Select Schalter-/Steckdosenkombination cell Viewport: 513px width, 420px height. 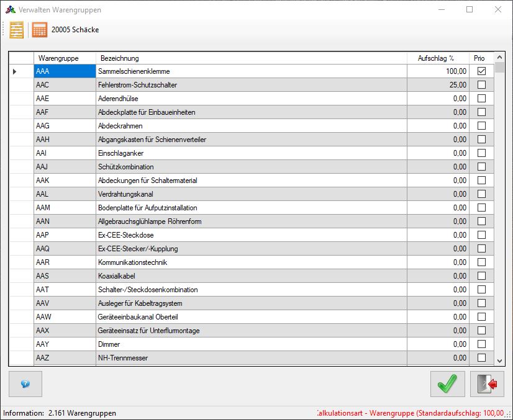pyautogui.click(x=252, y=290)
